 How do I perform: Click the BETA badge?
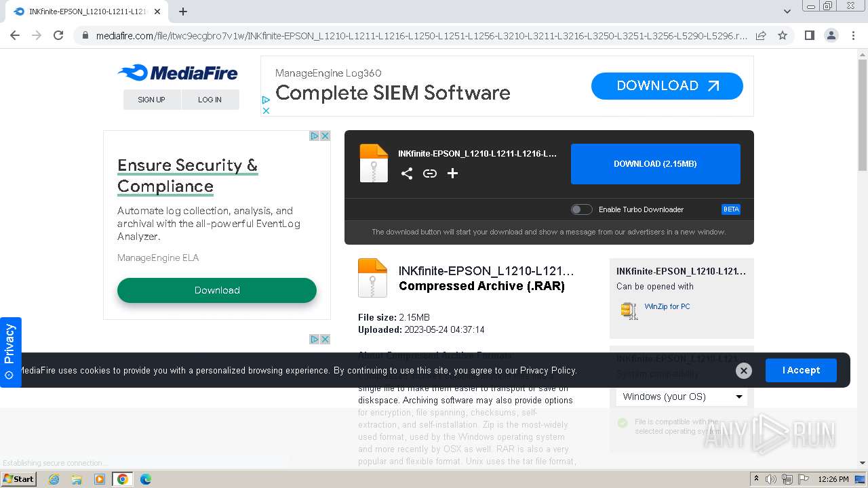pyautogui.click(x=731, y=209)
